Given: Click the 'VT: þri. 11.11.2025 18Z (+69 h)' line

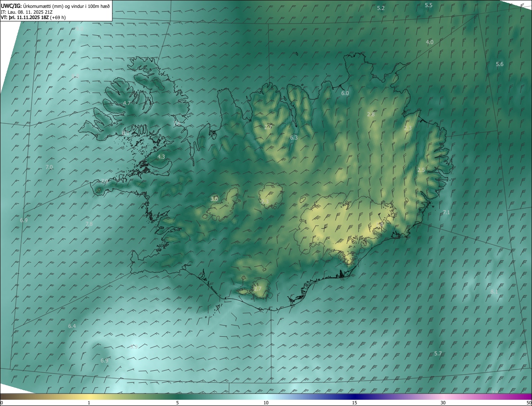Looking at the screenshot, I should pos(33,17).
